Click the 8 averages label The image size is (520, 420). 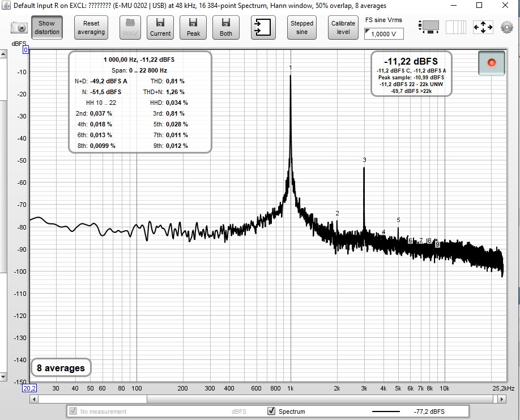pyautogui.click(x=61, y=368)
